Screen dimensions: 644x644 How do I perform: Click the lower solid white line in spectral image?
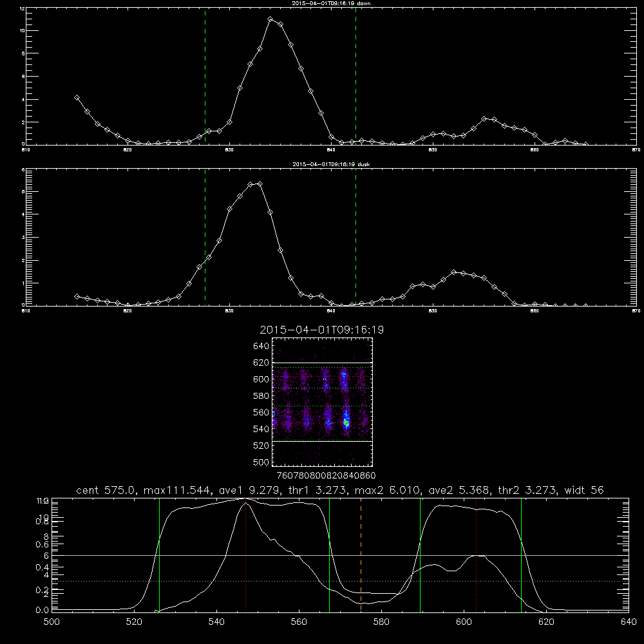pyautogui.click(x=322, y=442)
